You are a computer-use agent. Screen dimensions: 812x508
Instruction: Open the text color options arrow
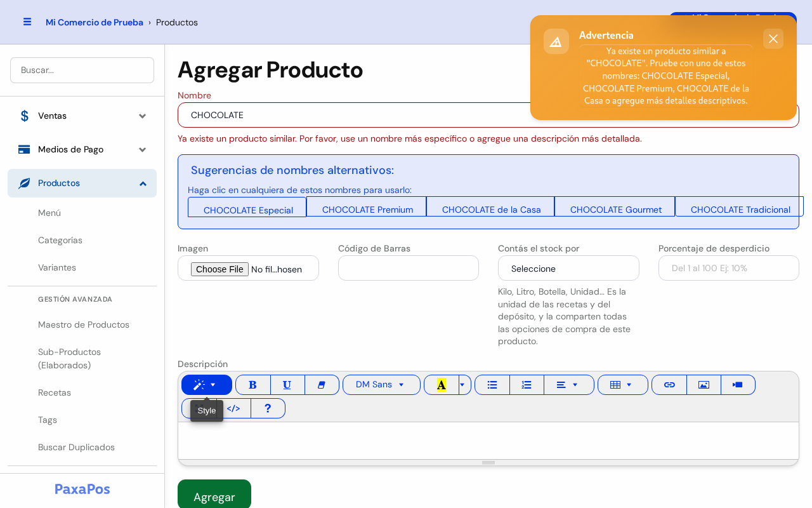coord(465,385)
